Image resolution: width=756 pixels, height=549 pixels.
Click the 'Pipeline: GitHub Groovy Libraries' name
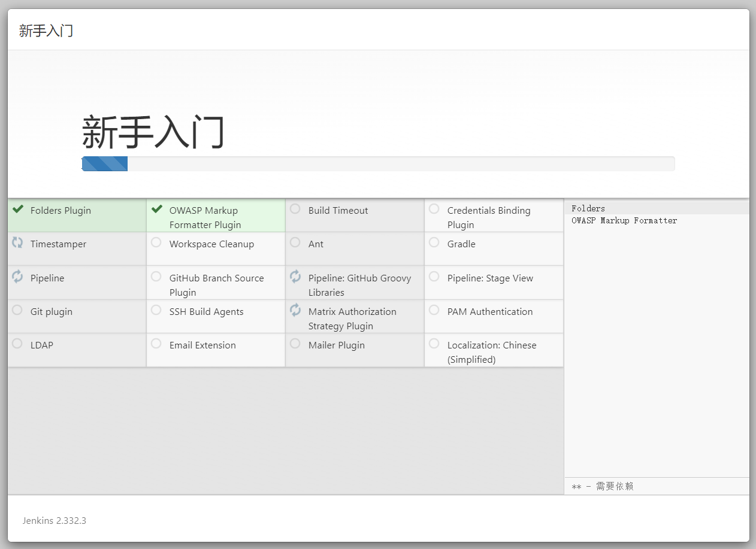coord(360,286)
